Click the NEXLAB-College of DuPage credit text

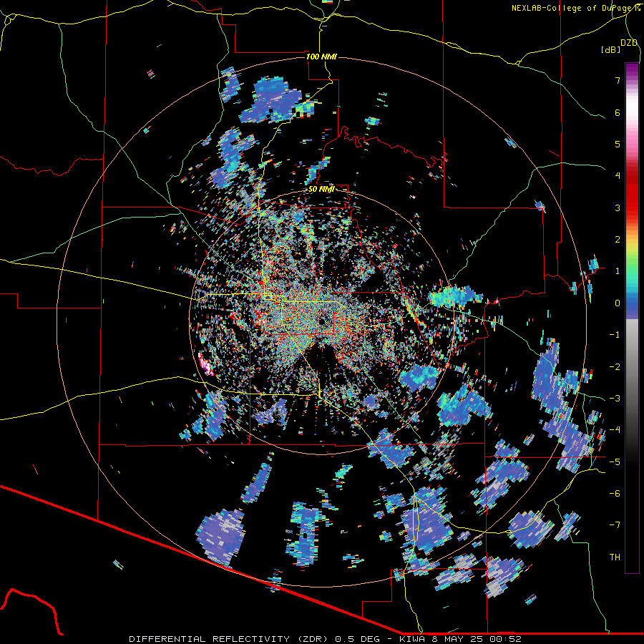point(575,8)
